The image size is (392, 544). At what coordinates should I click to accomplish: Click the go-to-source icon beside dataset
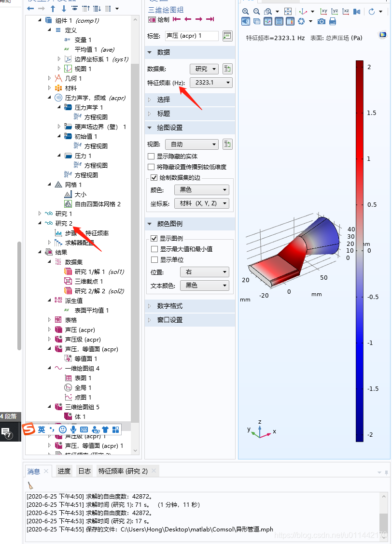227,69
